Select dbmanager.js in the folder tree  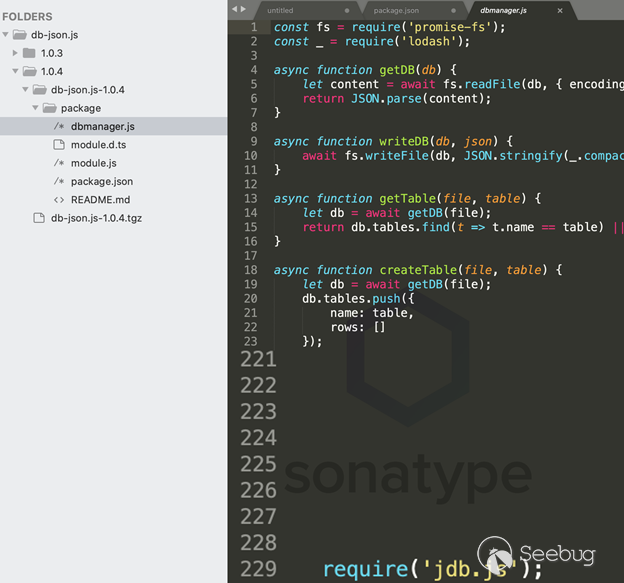(x=102, y=126)
